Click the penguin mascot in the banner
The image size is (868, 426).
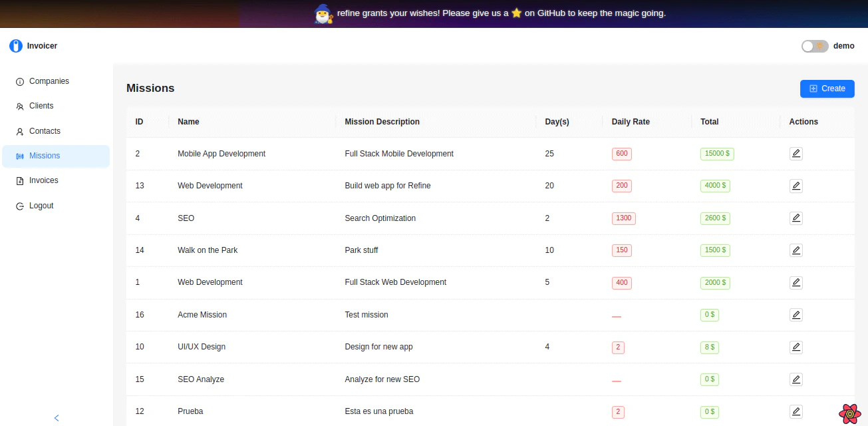coord(323,13)
